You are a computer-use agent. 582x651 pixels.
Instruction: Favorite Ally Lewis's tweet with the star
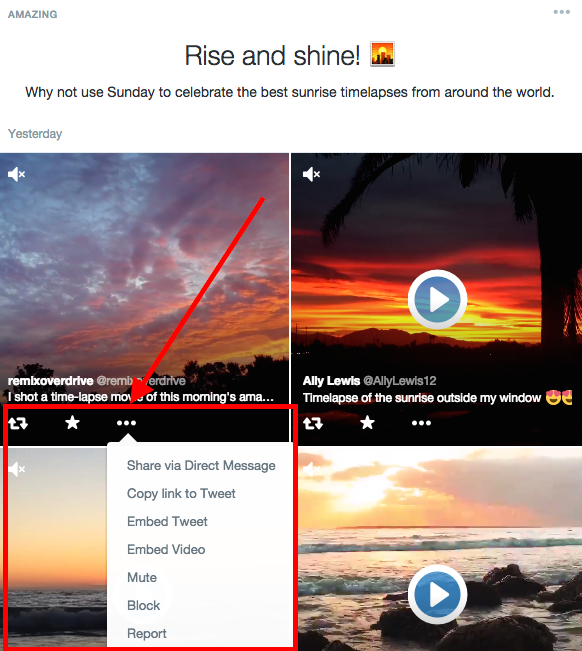coord(367,422)
